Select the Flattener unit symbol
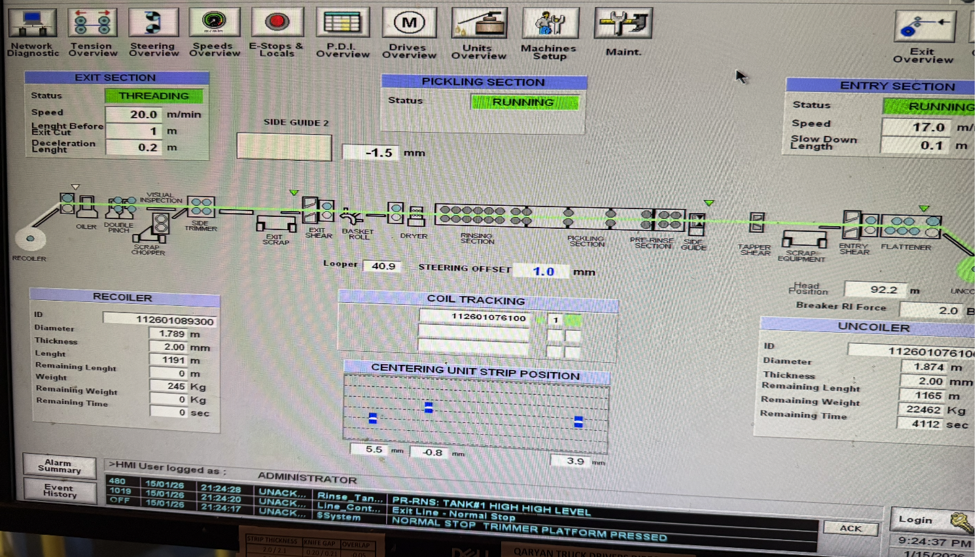 tap(910, 226)
